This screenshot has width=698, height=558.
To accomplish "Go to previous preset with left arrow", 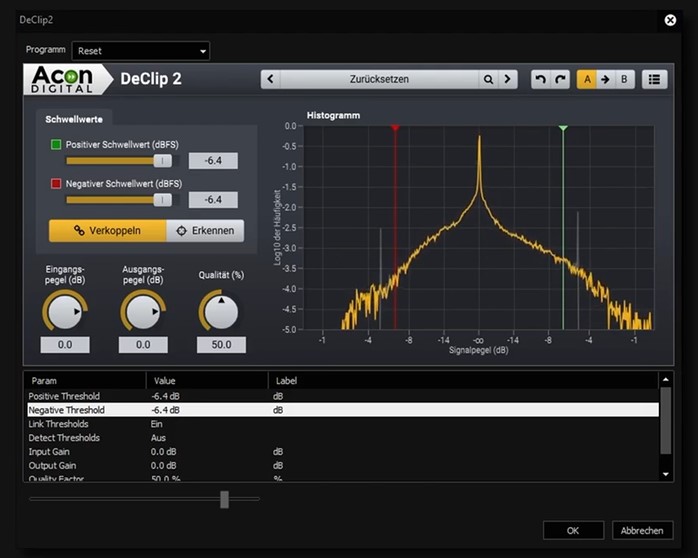I will [271, 79].
